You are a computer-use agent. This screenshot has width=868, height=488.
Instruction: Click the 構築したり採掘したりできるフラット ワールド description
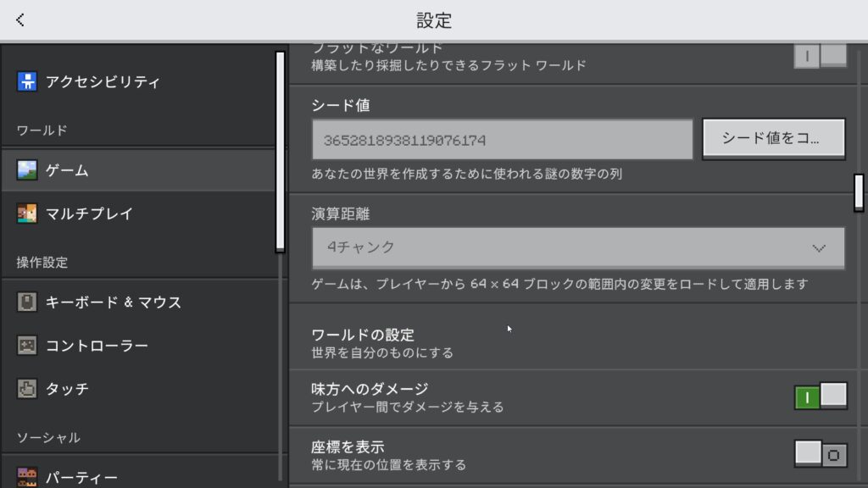448,65
